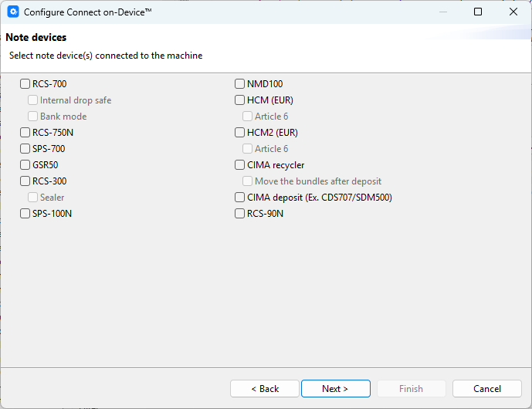Close the Configure Connect on-Device window

pos(513,12)
